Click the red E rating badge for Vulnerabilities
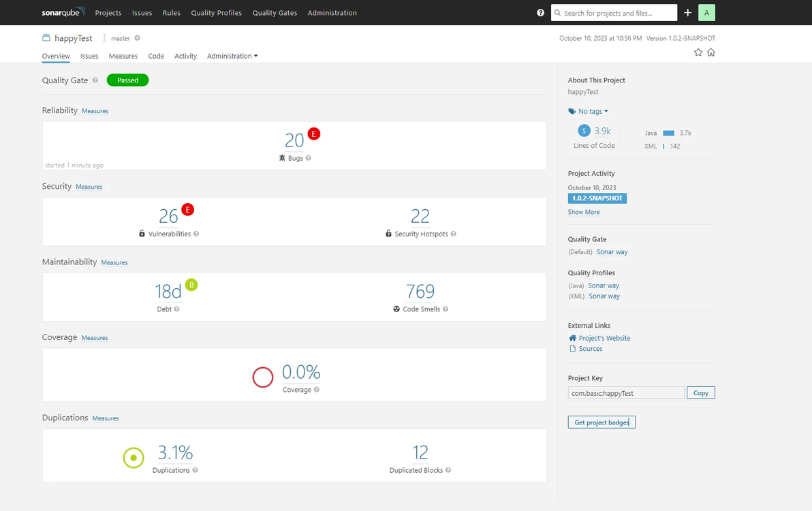Viewport: 812px width, 511px height. [x=187, y=210]
